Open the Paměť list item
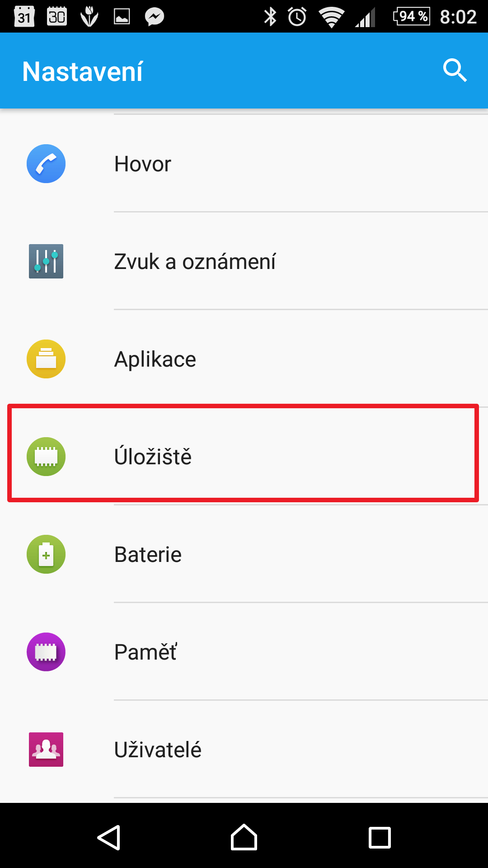This screenshot has height=868, width=488. [x=244, y=652]
